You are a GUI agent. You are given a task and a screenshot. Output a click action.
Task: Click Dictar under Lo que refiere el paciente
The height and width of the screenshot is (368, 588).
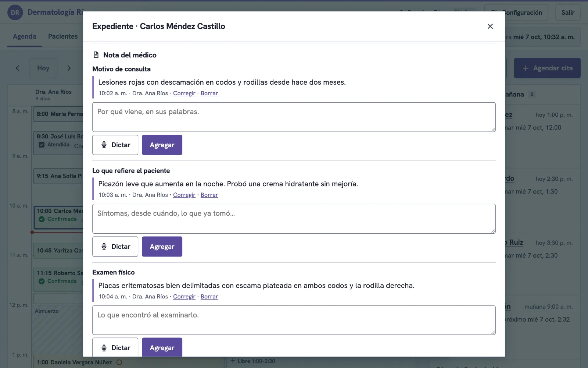point(115,247)
